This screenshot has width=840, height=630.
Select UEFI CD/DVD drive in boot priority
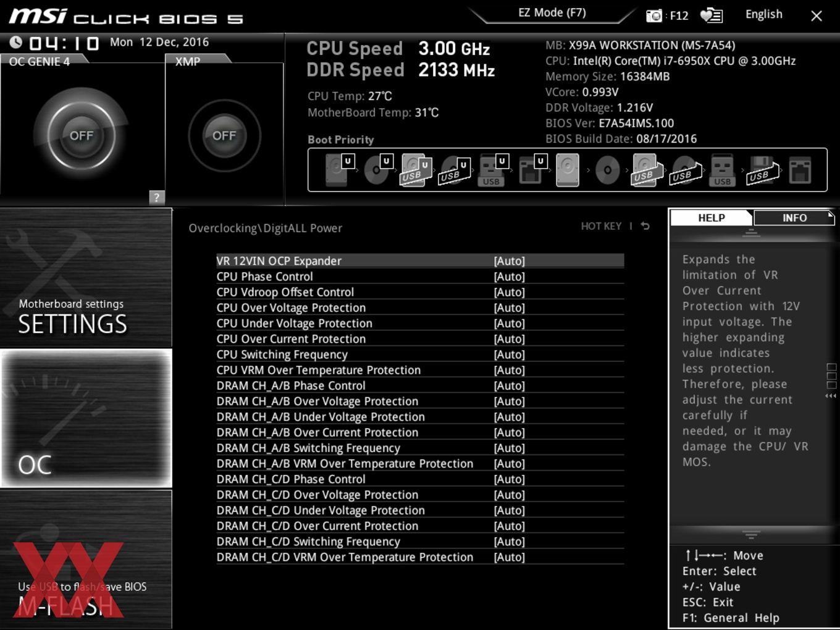tap(377, 170)
